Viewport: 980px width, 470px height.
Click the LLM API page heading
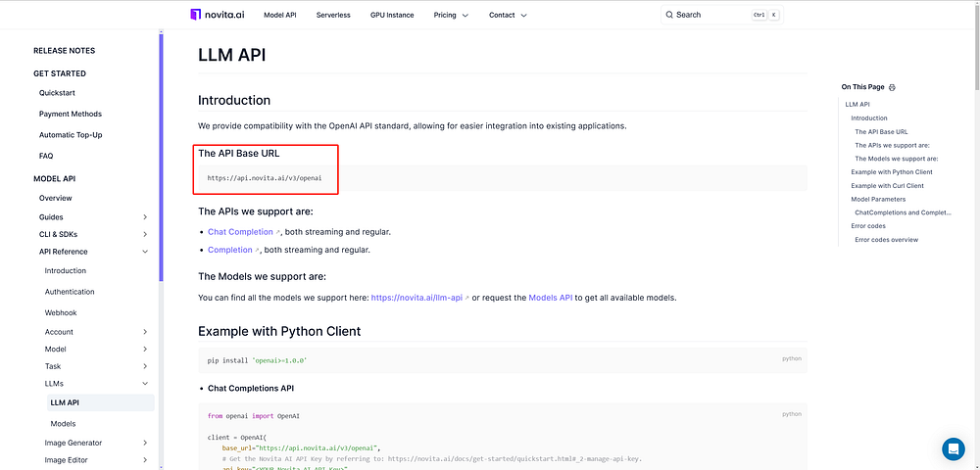[232, 55]
